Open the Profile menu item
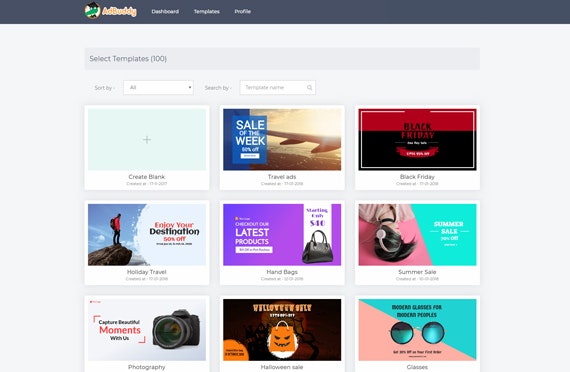 point(242,12)
